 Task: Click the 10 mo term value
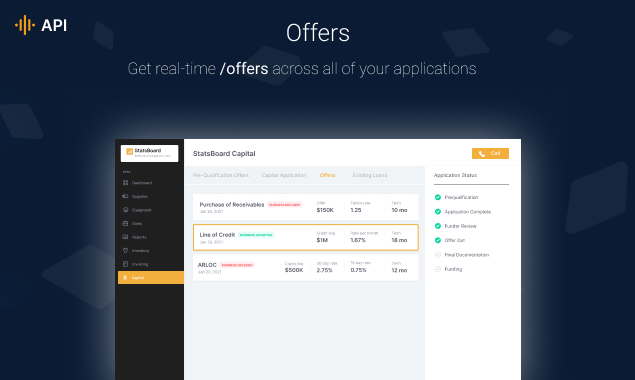[x=399, y=210]
